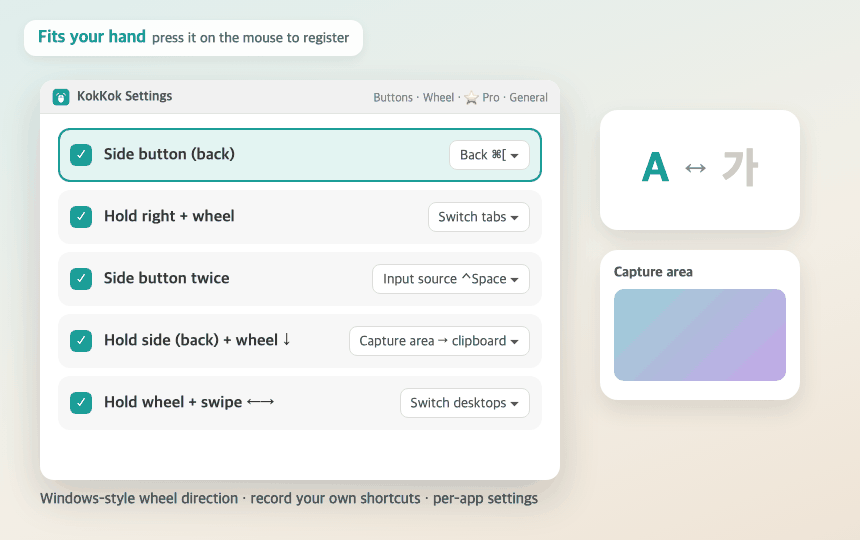Click Hold side (back) + wheel label

pyautogui.click(x=197, y=340)
